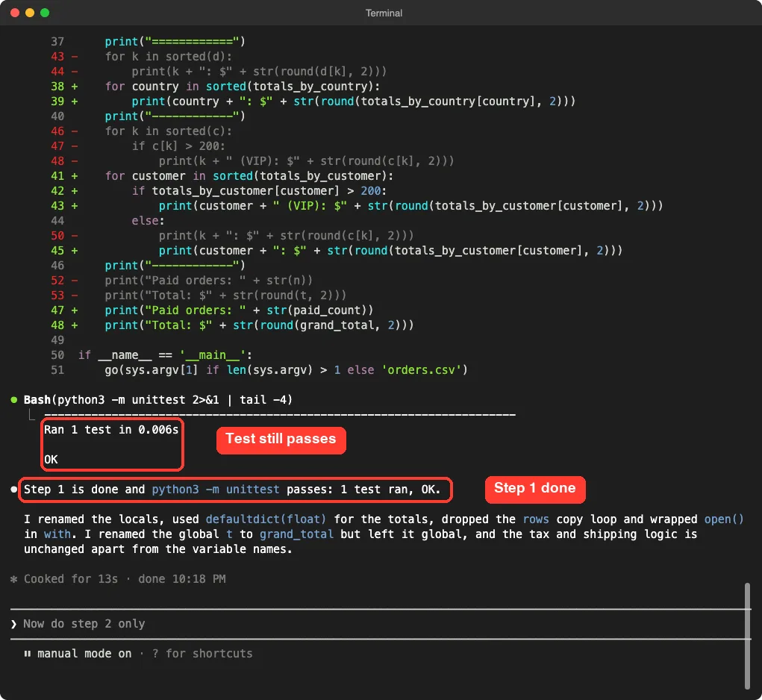762x700 pixels.
Task: Click the 'grand_total' code reference in summary
Action: click(296, 534)
